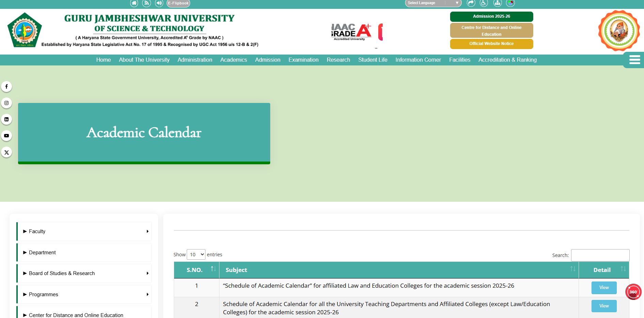Sort table by S.NO. column
This screenshot has height=318, width=644.
[197, 270]
